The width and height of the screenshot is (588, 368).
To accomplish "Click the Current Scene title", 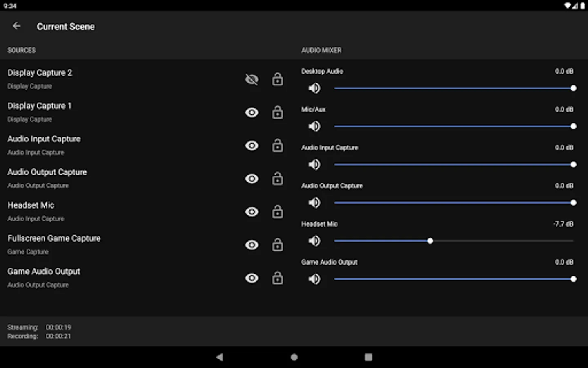I will tap(66, 27).
